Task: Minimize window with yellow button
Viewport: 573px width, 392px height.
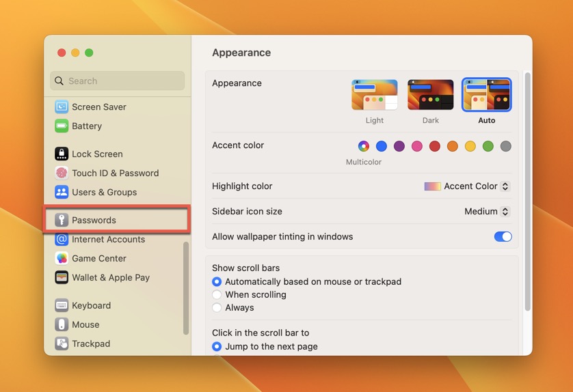Action: coord(75,53)
